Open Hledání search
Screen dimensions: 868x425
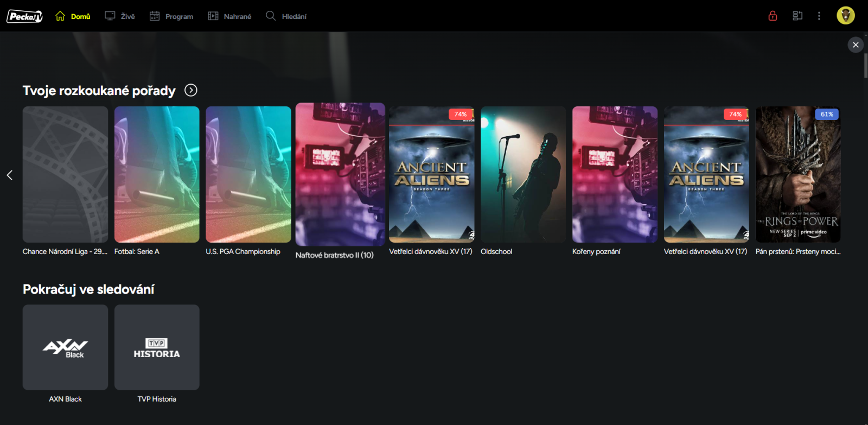pyautogui.click(x=286, y=16)
